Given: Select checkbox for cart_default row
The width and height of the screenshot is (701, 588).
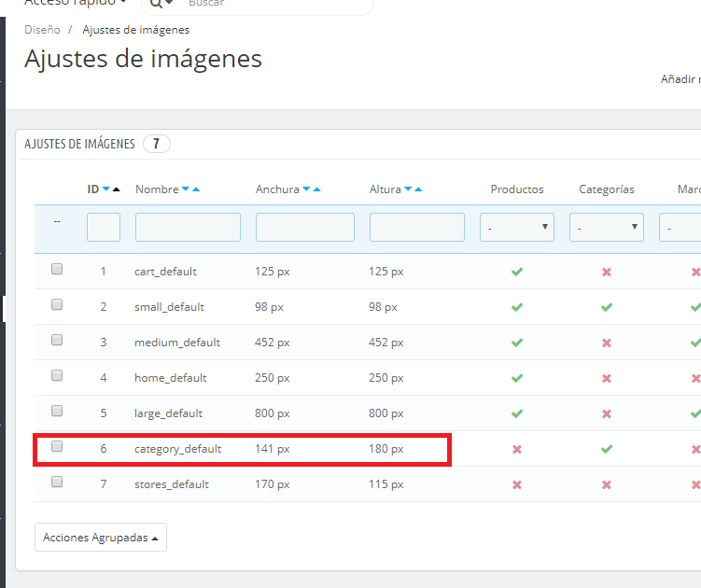Looking at the screenshot, I should click(57, 269).
